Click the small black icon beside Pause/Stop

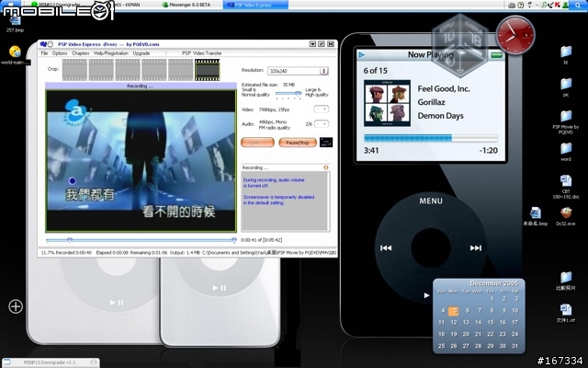pos(326,143)
